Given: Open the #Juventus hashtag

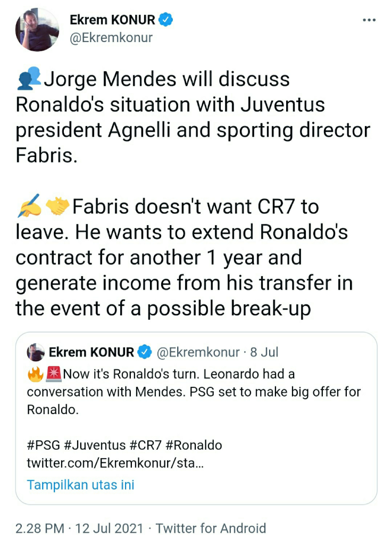Looking at the screenshot, I should tap(94, 445).
